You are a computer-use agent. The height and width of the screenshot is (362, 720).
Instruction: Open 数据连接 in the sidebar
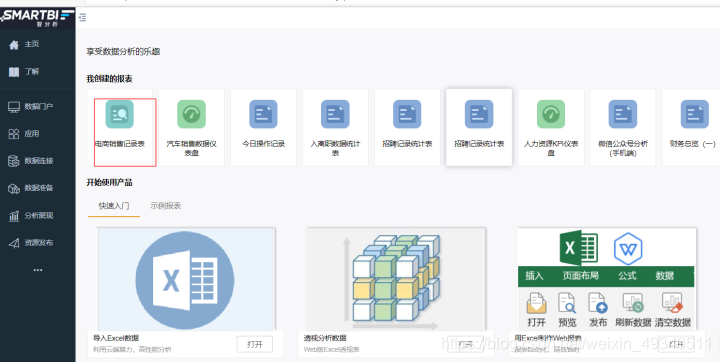[30, 161]
